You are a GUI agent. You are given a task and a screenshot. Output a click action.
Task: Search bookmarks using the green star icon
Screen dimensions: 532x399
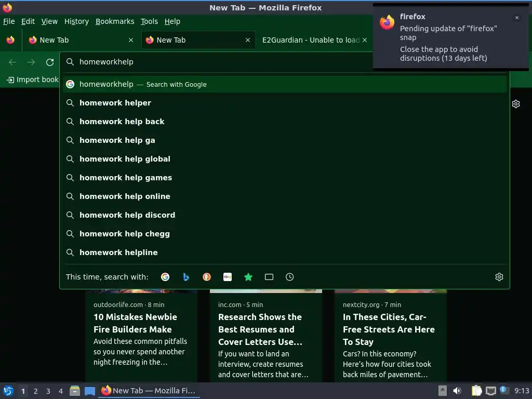[x=248, y=277]
